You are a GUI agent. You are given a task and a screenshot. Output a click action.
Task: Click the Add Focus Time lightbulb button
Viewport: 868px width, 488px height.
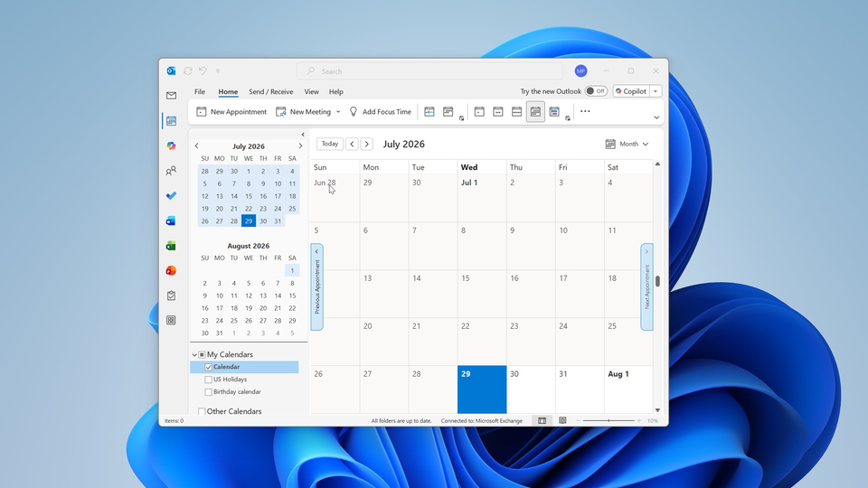tap(380, 112)
